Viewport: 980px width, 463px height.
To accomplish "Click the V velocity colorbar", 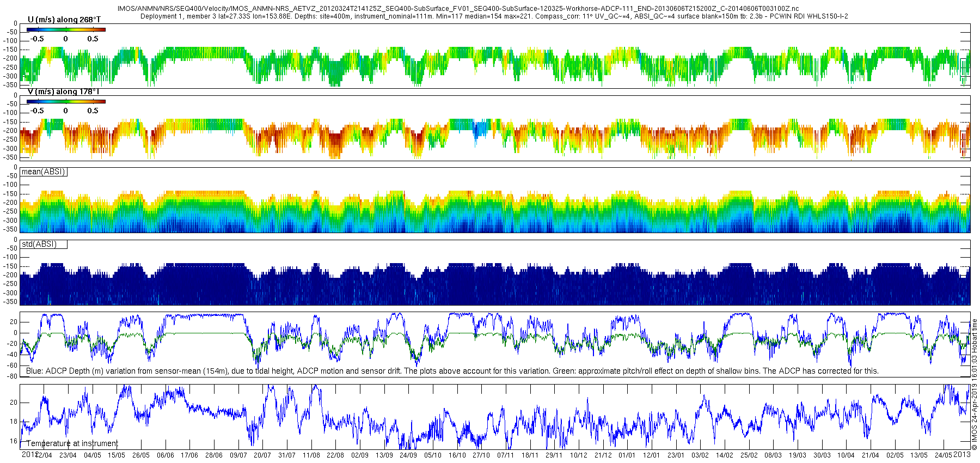I will (x=66, y=101).
